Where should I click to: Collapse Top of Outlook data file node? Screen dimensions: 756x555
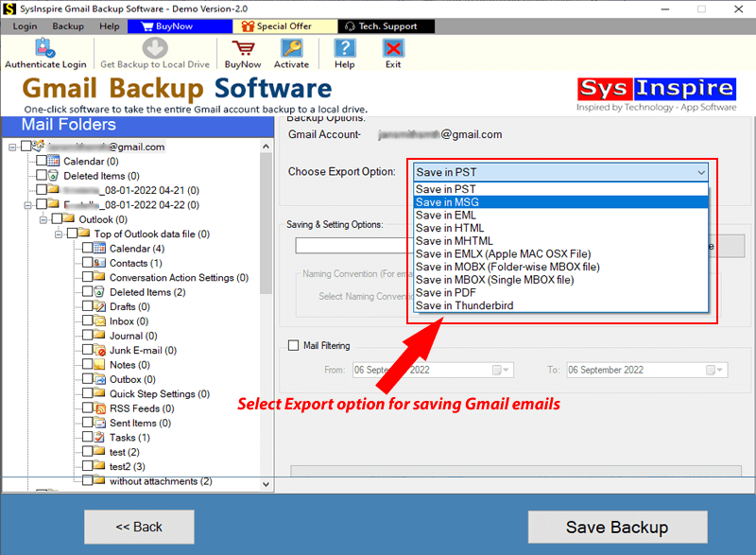(59, 234)
